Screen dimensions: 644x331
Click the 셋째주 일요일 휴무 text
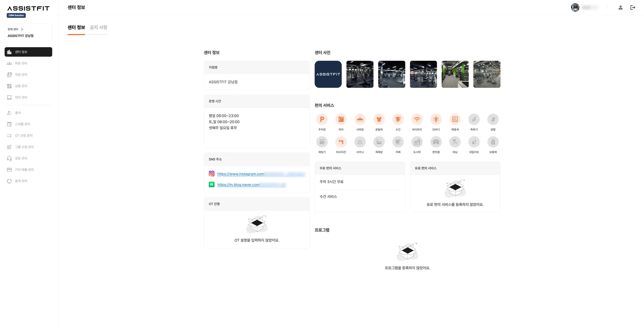(223, 128)
